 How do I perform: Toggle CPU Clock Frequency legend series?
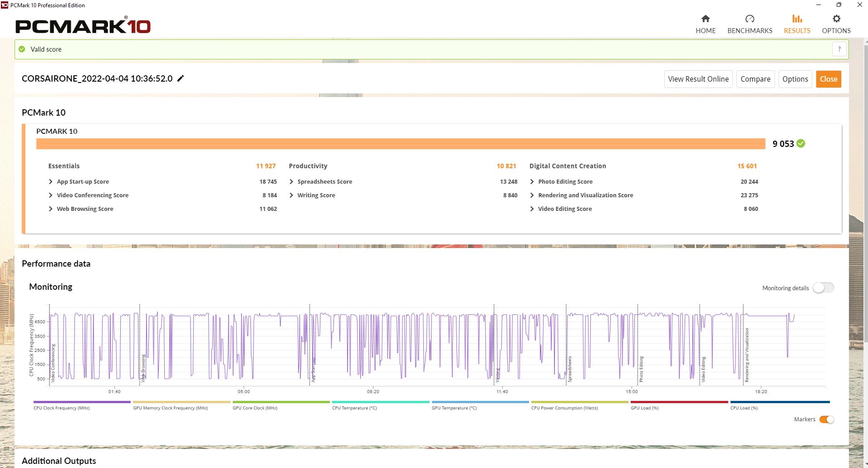[82, 405]
